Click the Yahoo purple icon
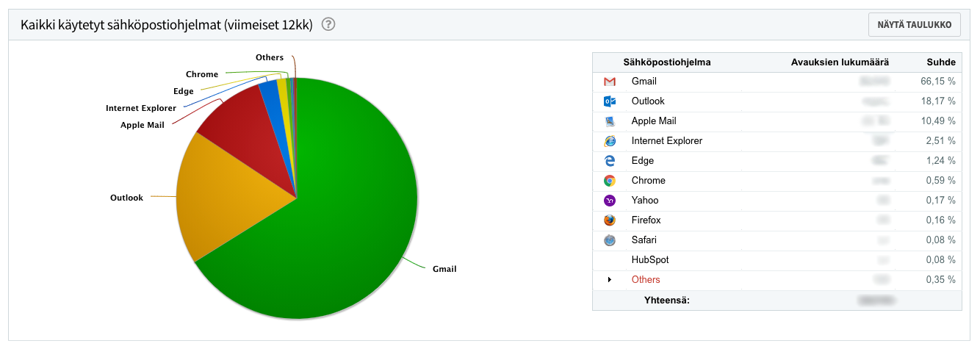Image resolution: width=980 pixels, height=349 pixels. coord(609,201)
